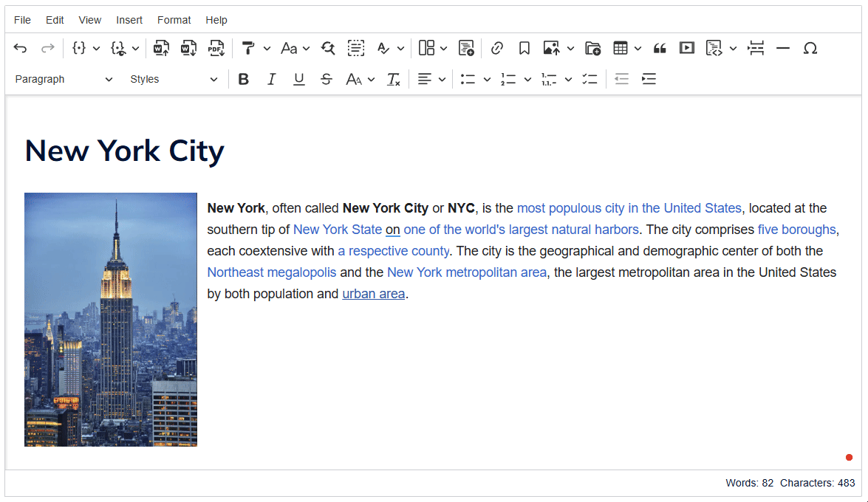Click the five boroughs link

pyautogui.click(x=796, y=230)
